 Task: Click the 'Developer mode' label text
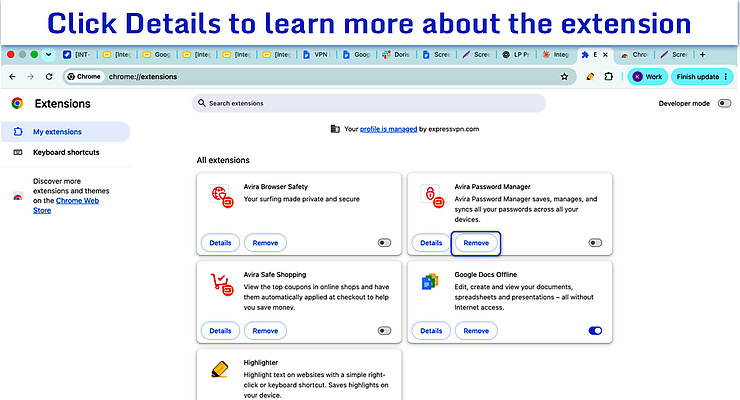point(684,103)
